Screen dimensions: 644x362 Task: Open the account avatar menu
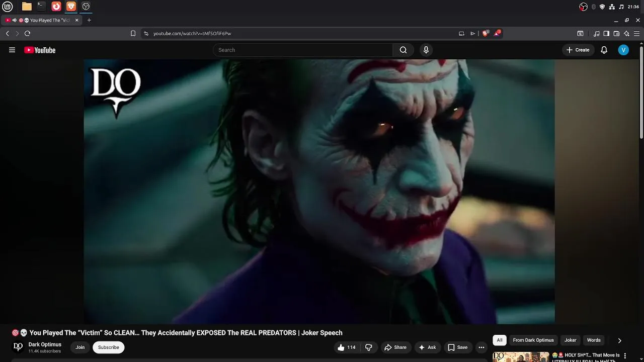tap(623, 50)
